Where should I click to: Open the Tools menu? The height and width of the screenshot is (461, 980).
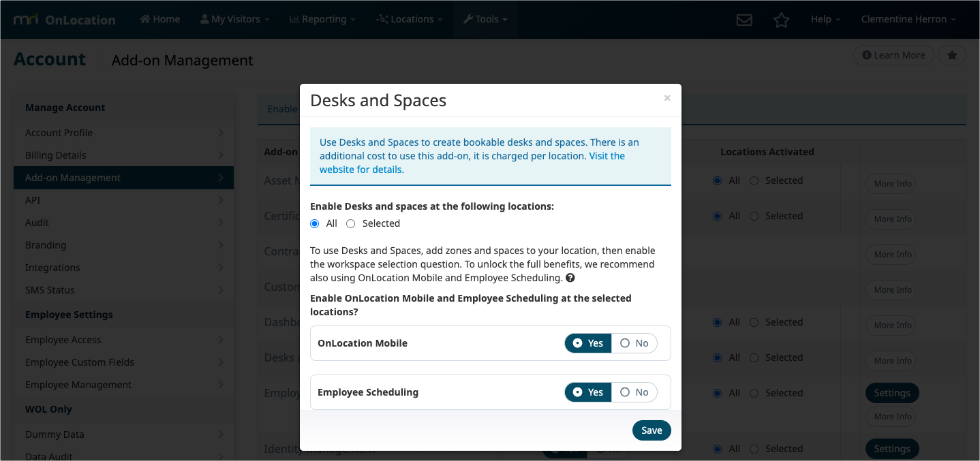pyautogui.click(x=485, y=19)
